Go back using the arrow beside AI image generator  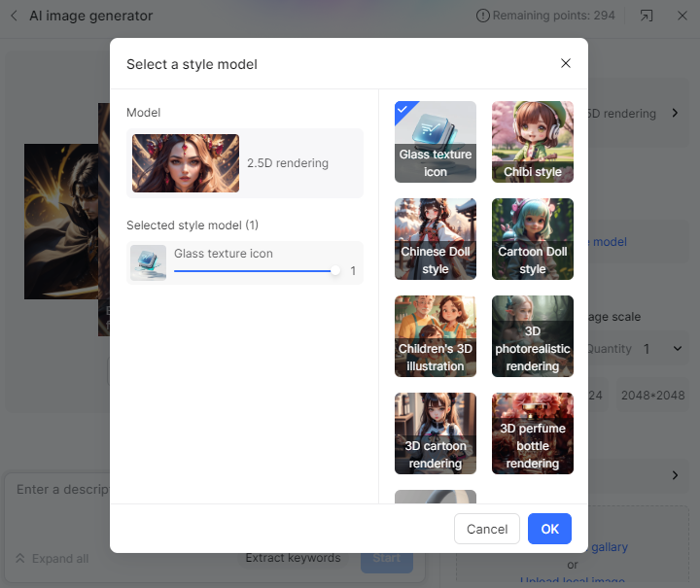[x=15, y=17]
